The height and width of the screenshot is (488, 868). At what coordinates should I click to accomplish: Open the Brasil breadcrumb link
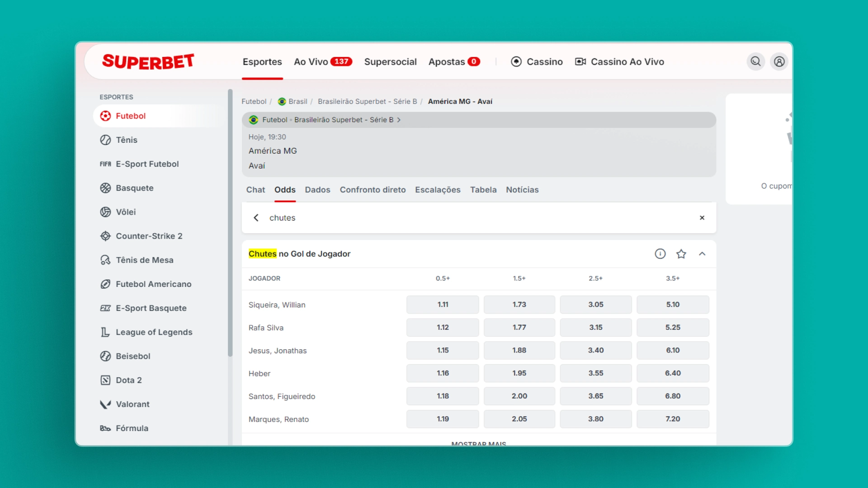click(297, 102)
